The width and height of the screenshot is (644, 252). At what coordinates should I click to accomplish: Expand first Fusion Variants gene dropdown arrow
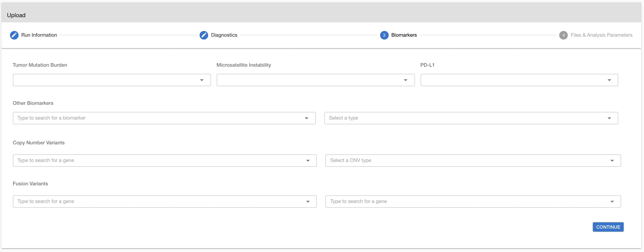point(308,202)
